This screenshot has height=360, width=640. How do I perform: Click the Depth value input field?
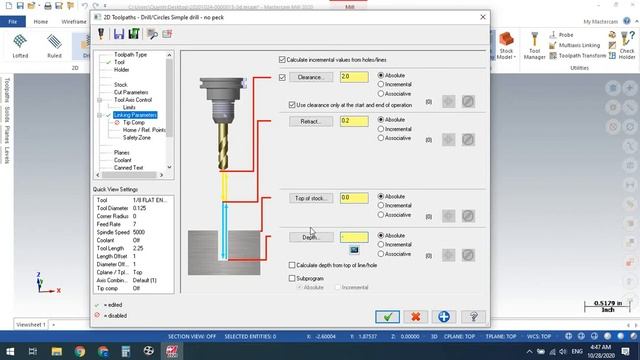354,237
